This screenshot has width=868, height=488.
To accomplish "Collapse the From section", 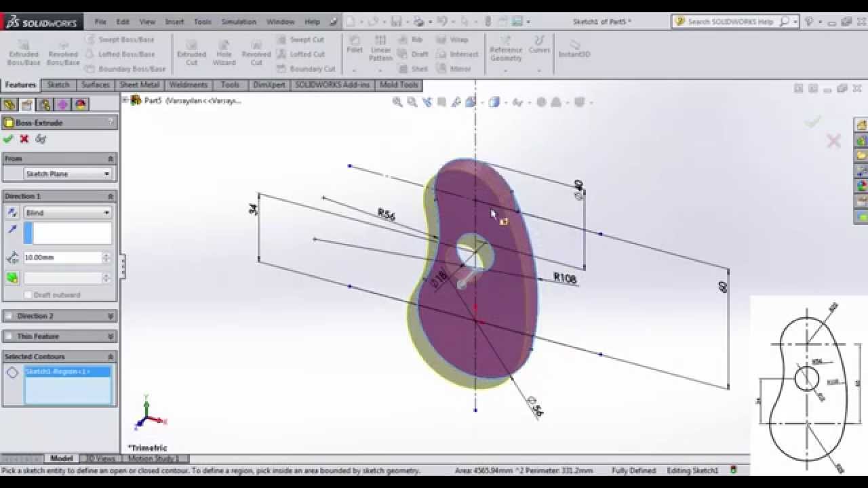I will 111,159.
